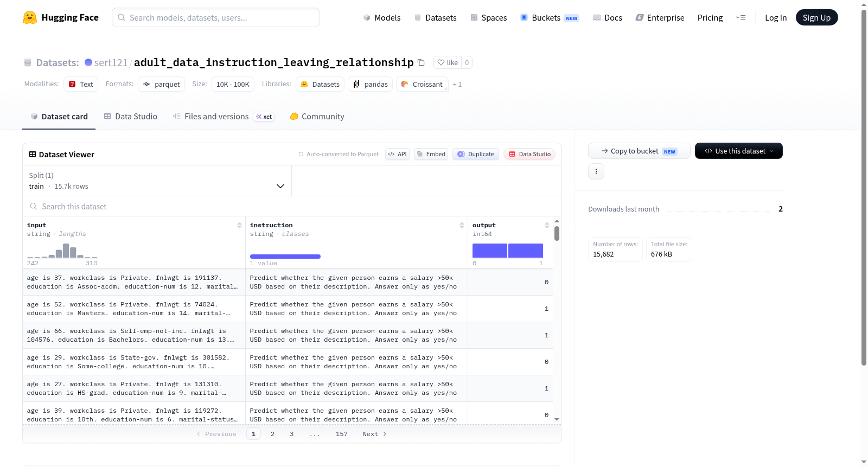Click the sort icon on input column
The height and width of the screenshot is (467, 868).
pyautogui.click(x=239, y=225)
